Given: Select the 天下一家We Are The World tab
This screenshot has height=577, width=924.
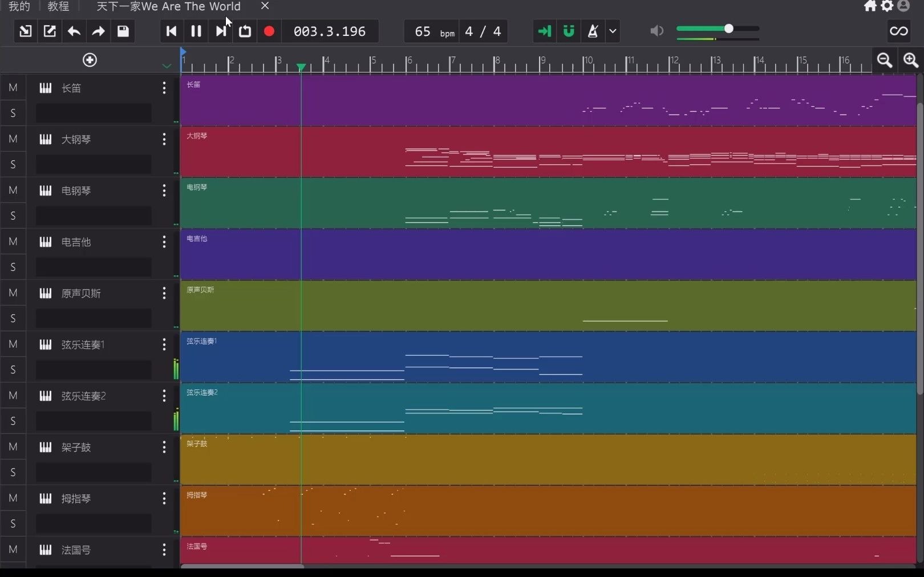Looking at the screenshot, I should [x=168, y=6].
